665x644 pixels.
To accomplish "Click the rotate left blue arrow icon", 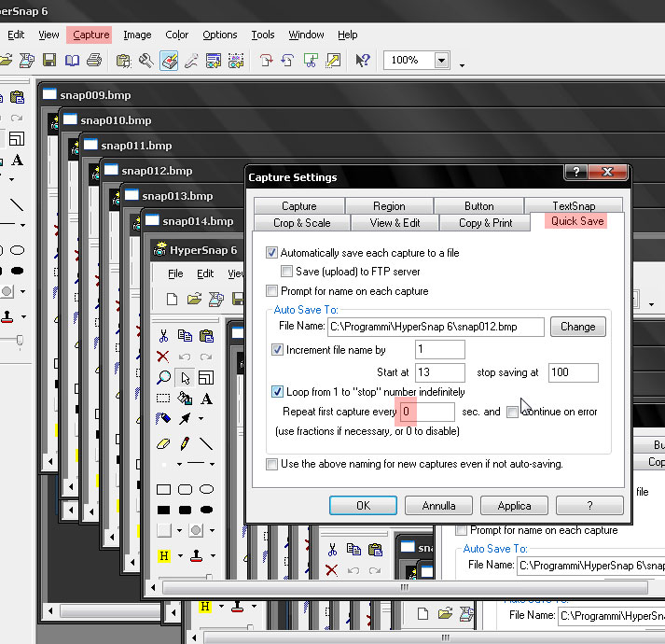I will 288,61.
